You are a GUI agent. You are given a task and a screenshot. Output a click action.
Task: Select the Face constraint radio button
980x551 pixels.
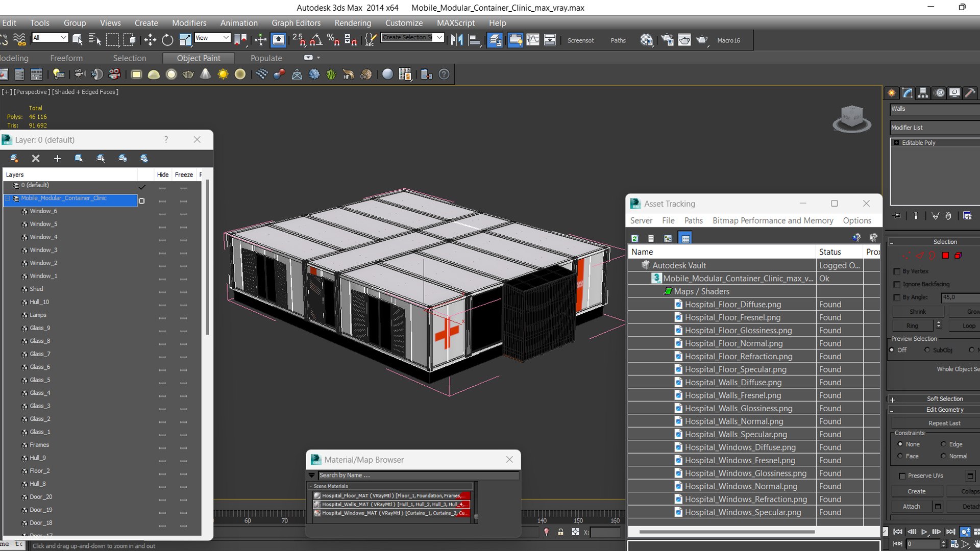[x=900, y=457]
